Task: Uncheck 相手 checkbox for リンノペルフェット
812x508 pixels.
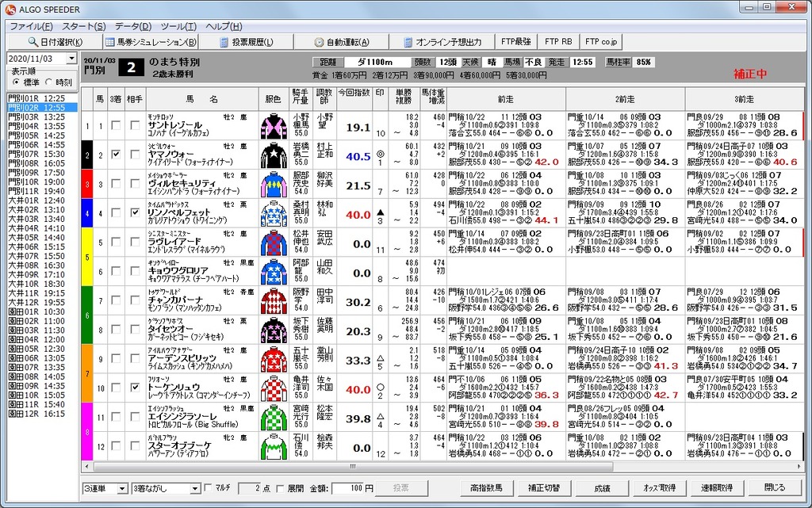Action: click(x=135, y=212)
